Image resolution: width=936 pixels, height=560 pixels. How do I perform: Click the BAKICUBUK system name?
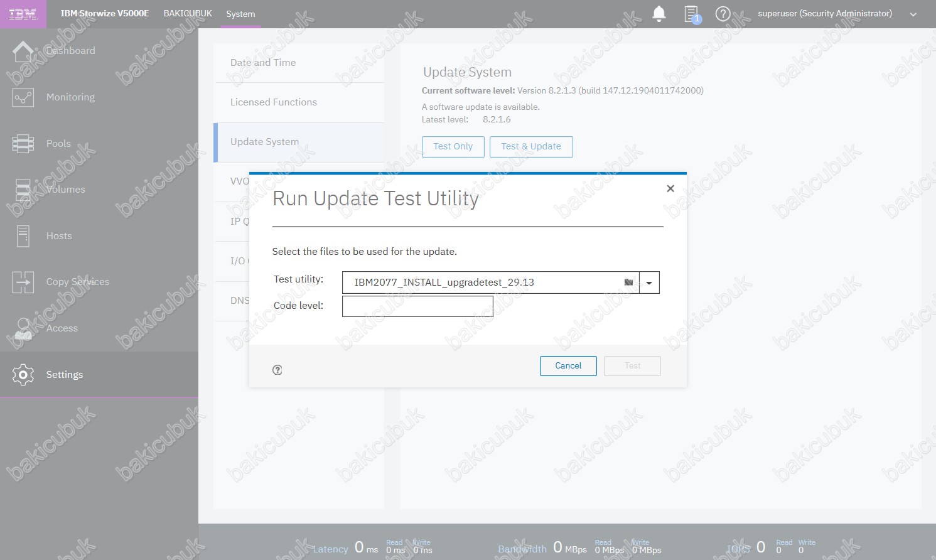coord(188,13)
